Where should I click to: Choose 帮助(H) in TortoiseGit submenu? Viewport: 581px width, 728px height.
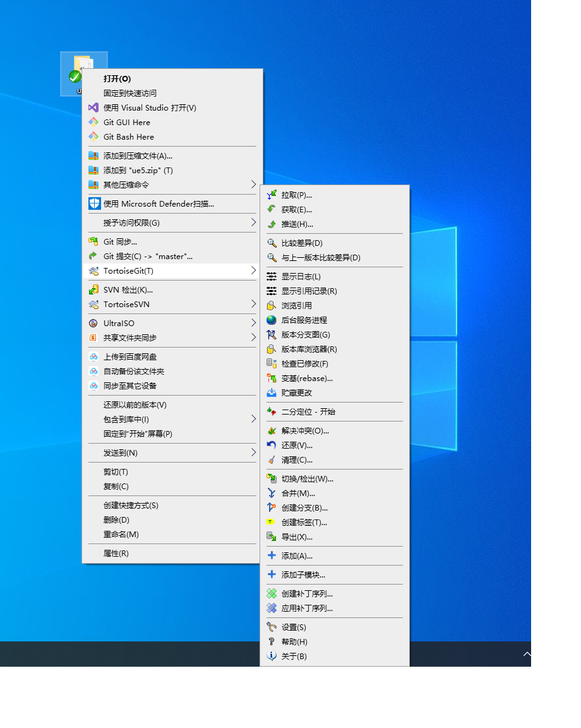[x=335, y=641]
